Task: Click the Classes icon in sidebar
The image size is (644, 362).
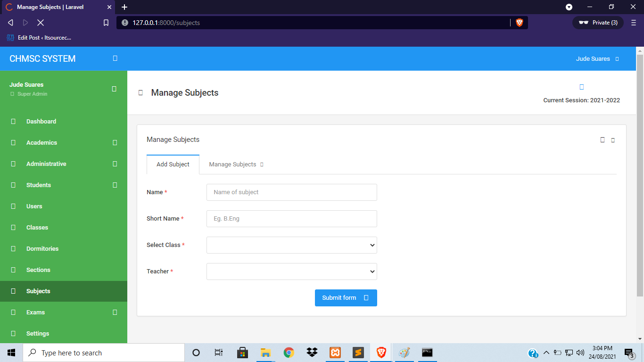Action: [x=13, y=227]
